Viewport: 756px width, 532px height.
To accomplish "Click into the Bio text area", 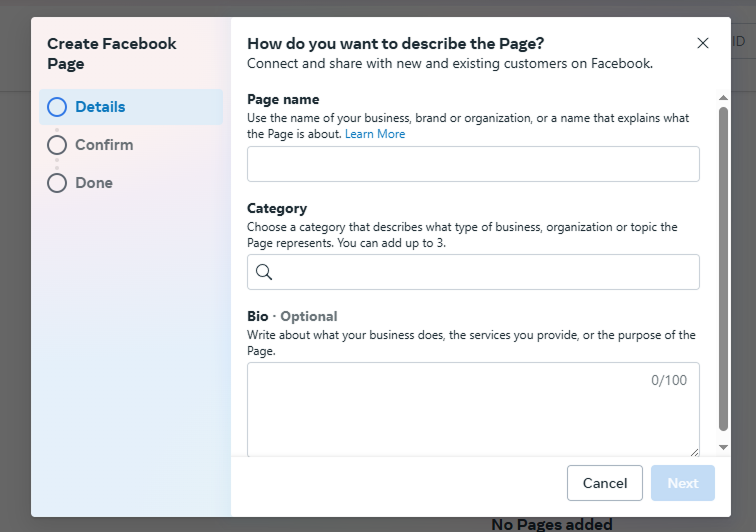I will 473,409.
